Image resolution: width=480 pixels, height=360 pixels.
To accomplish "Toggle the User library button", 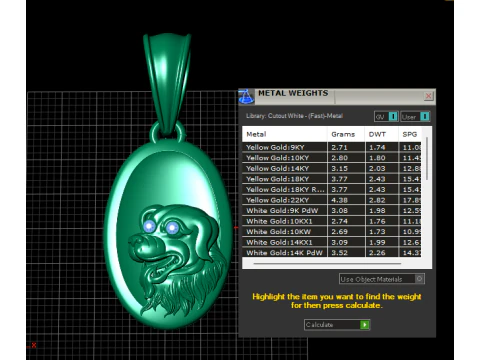I will click(x=415, y=116).
